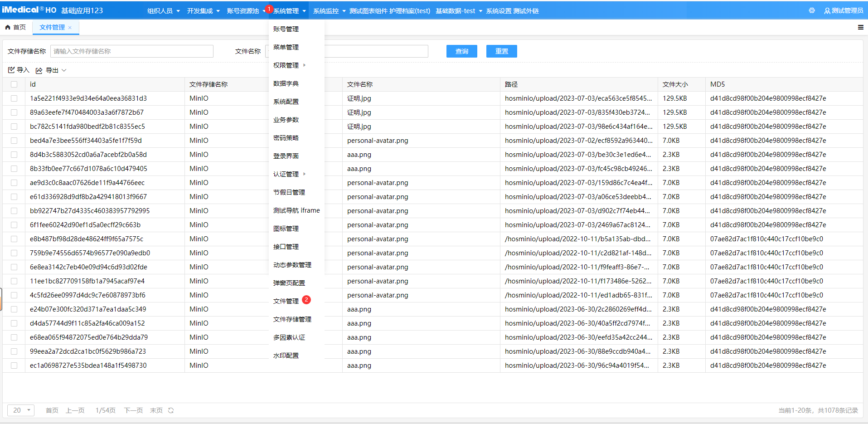Click the 导出 export icon
Image resolution: width=868 pixels, height=424 pixels.
coord(39,70)
